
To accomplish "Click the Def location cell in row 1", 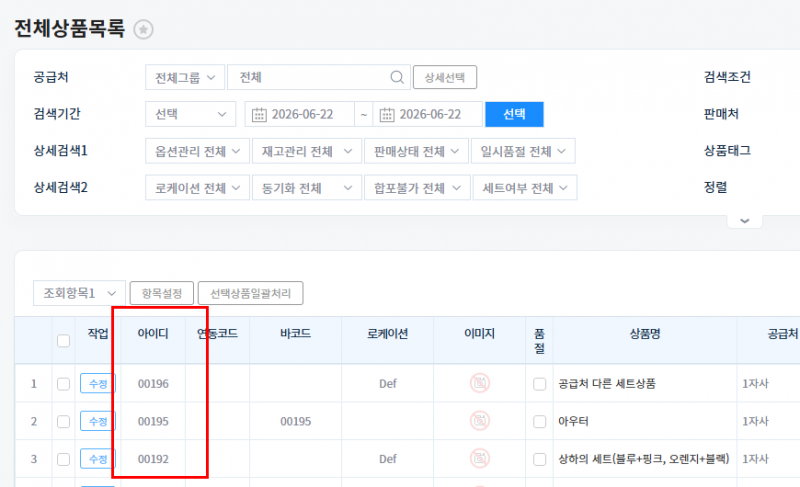I will point(388,383).
